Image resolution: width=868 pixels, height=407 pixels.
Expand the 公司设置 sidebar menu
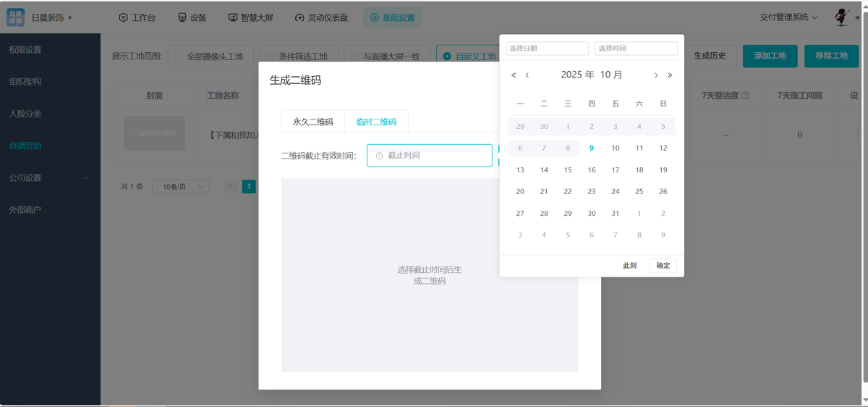[x=50, y=177]
